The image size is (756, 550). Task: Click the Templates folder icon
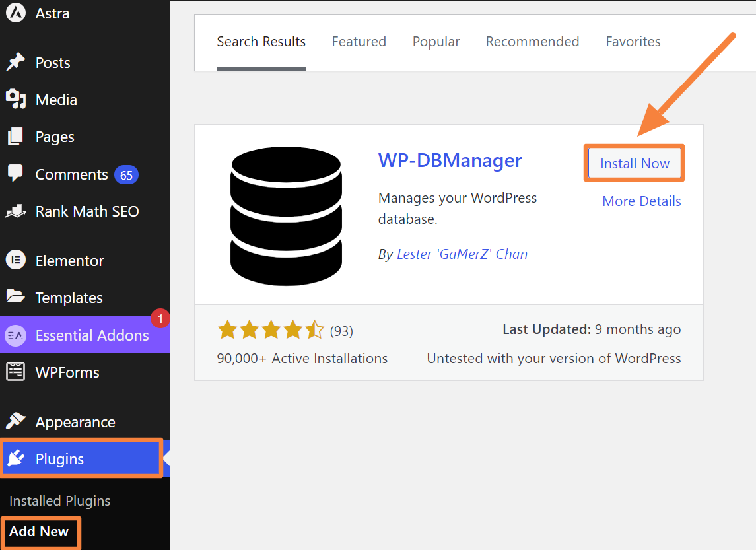click(x=15, y=296)
